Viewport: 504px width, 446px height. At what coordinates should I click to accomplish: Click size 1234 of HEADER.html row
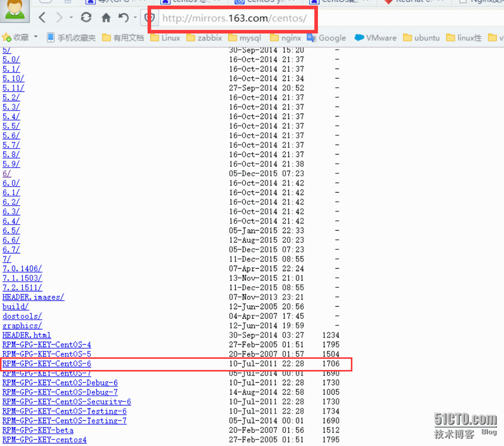click(x=331, y=335)
